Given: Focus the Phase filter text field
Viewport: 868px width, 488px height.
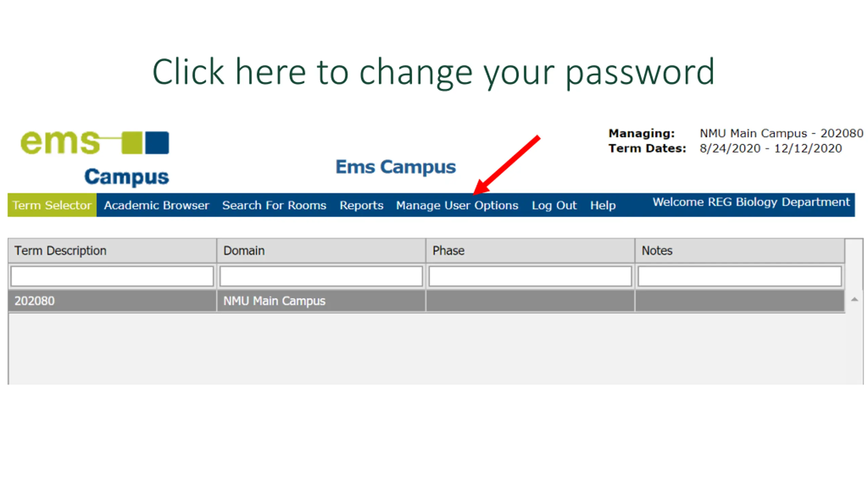Looking at the screenshot, I should 530,276.
